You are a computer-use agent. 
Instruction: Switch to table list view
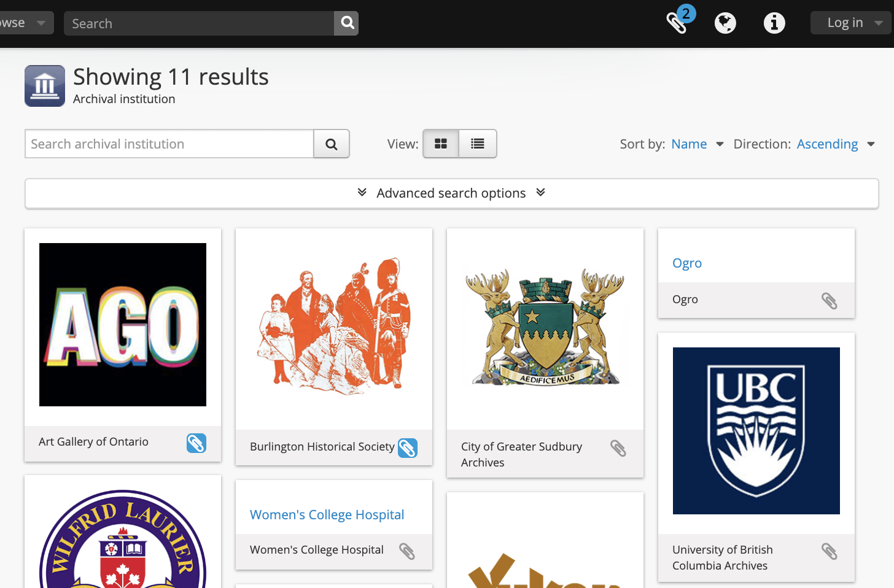(478, 144)
